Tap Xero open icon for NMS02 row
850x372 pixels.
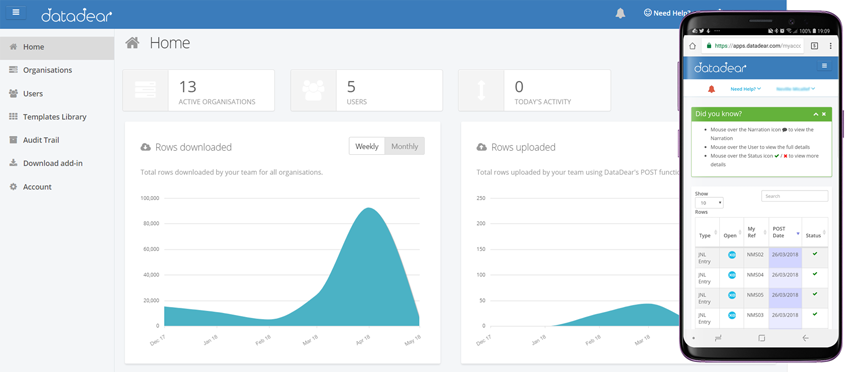click(x=732, y=255)
